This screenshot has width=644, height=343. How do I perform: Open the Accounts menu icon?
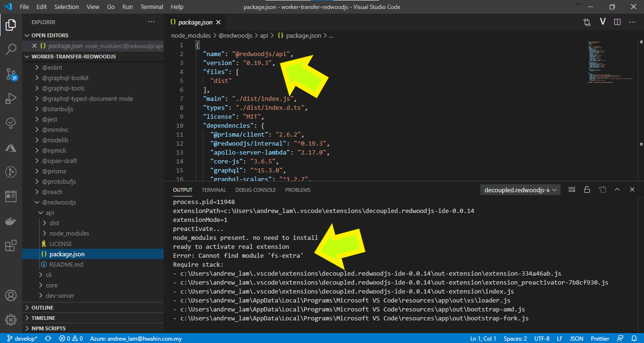tap(11, 295)
